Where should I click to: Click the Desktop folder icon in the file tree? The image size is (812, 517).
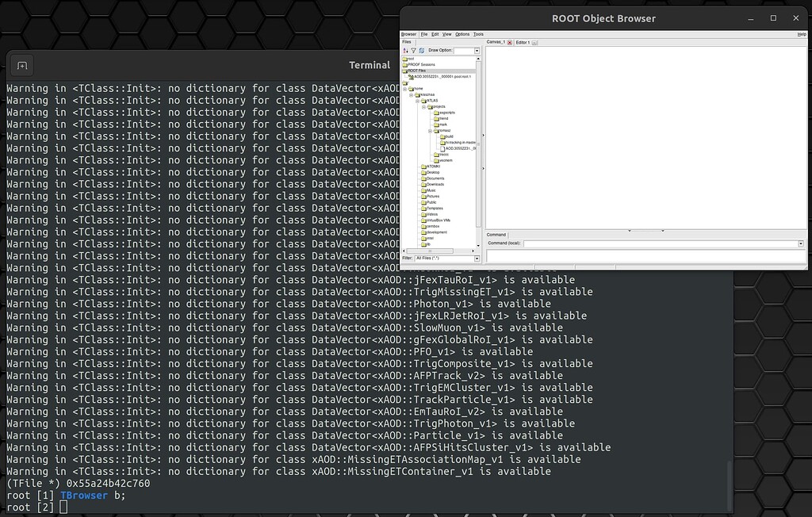point(425,172)
